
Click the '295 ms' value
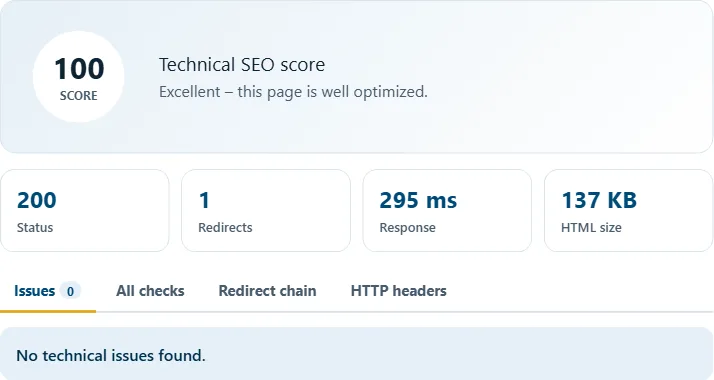(418, 200)
